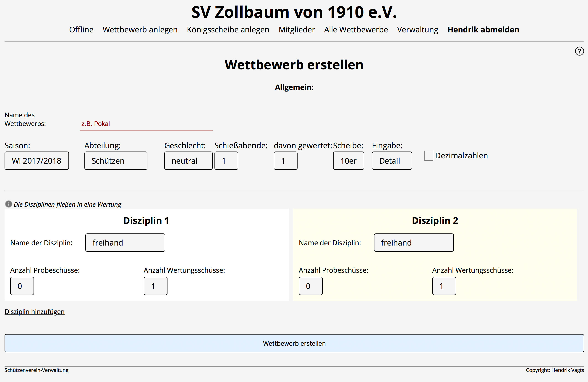Image resolution: width=588 pixels, height=382 pixels.
Task: Focus the Name des Wettbewerbs field
Action: coord(146,124)
